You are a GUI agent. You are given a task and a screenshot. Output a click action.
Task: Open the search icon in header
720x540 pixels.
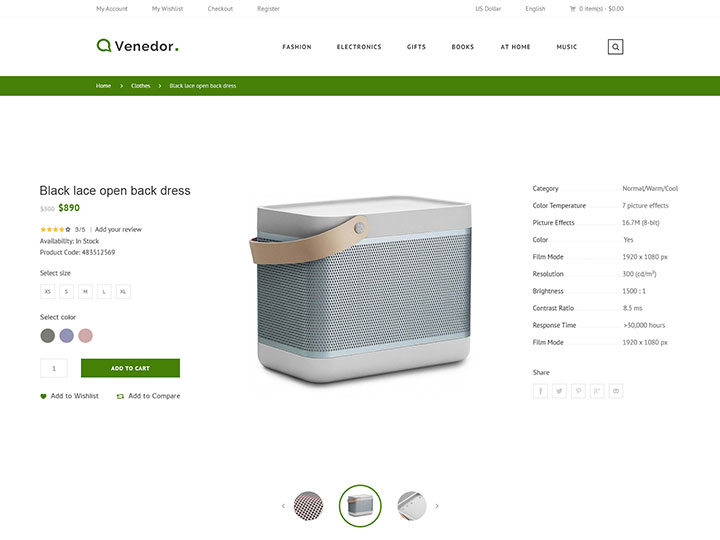tap(615, 47)
